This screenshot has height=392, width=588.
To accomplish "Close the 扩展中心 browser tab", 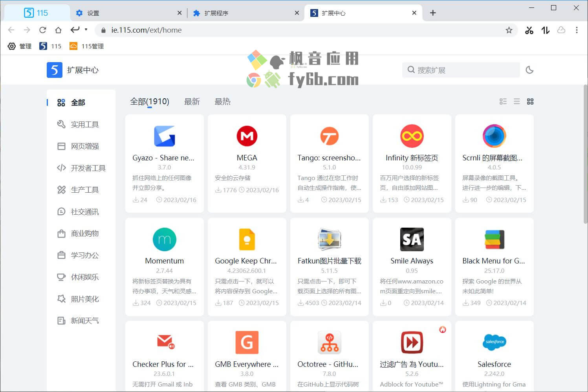I will tap(414, 13).
